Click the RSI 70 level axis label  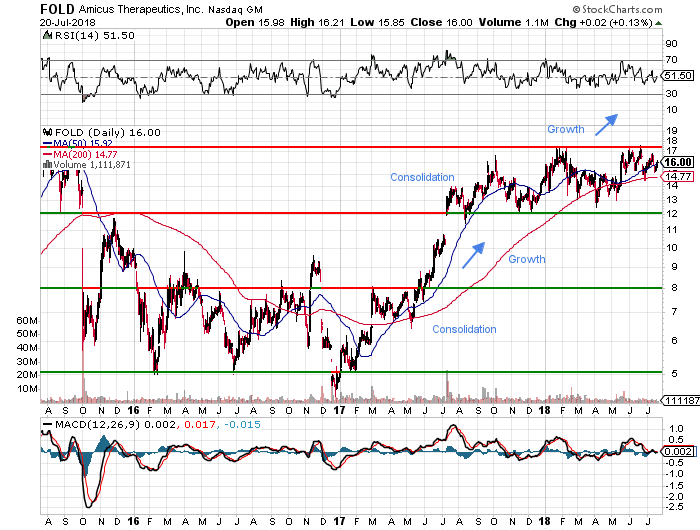click(671, 59)
